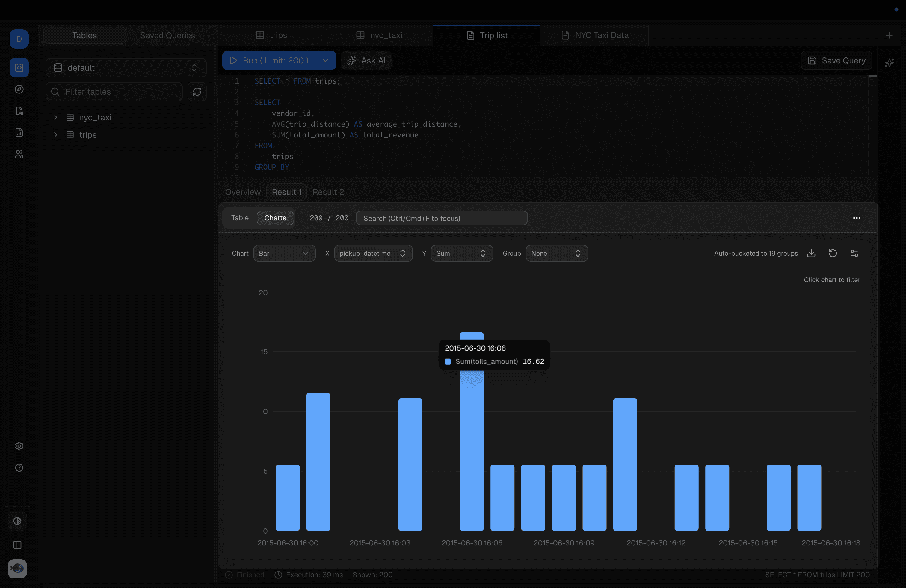Open the X axis pickup_datetime dropdown
This screenshot has height=588, width=906.
(373, 253)
